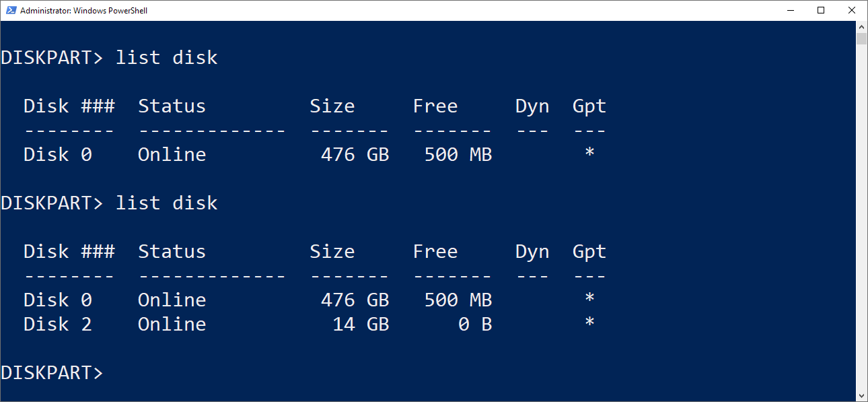Click the scrollbar up arrow
Screen dimensions: 868x402
861,26
